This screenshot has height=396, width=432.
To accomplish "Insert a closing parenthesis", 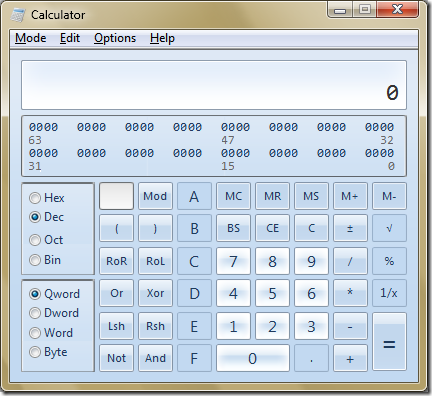I will click(155, 228).
